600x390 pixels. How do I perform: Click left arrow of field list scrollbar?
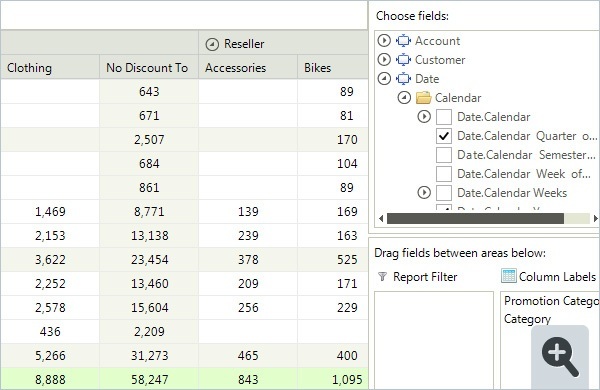[x=381, y=219]
